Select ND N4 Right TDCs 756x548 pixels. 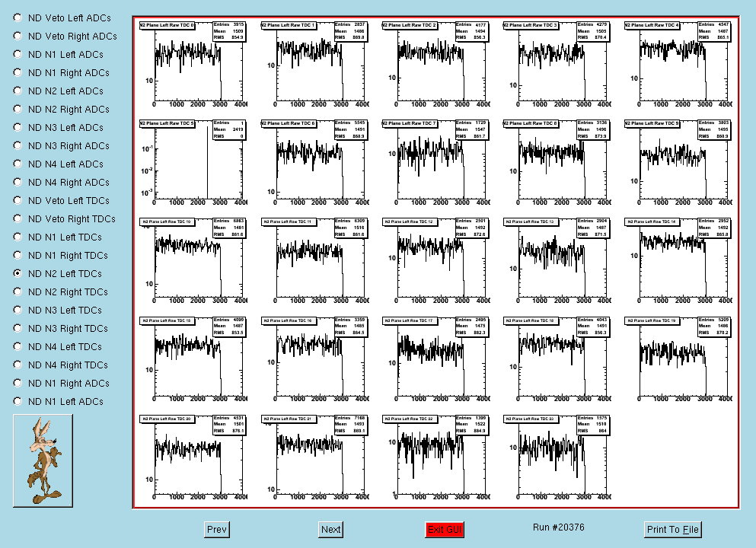(18, 365)
